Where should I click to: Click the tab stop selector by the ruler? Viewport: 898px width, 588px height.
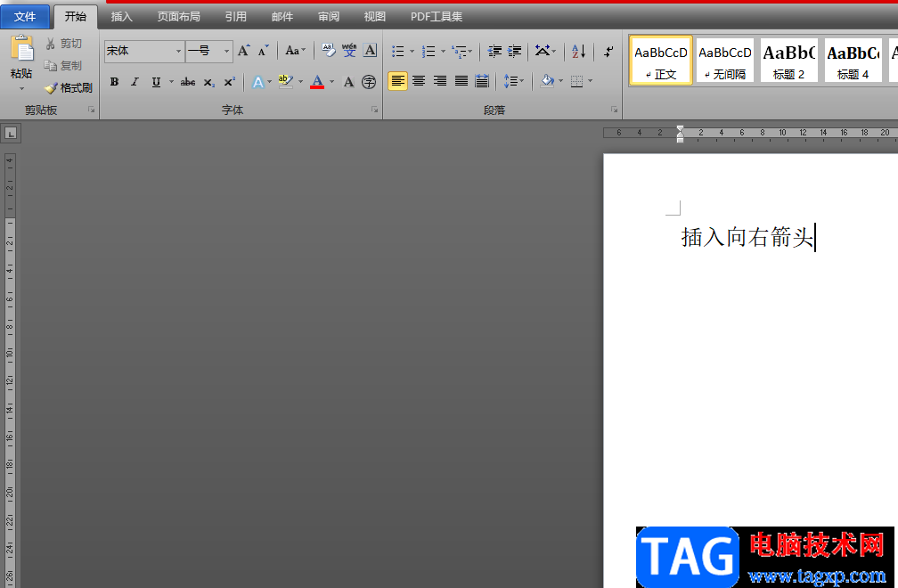[x=11, y=134]
